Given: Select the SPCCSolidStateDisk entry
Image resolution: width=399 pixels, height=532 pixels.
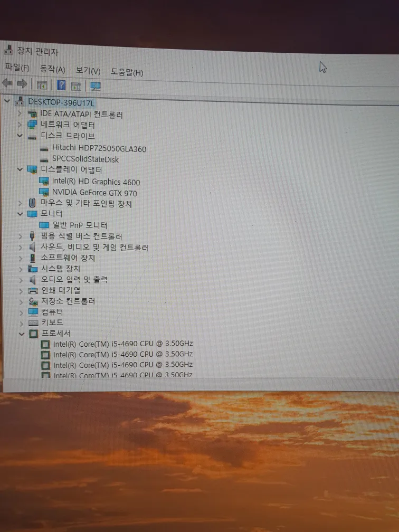Looking at the screenshot, I should tap(85, 159).
